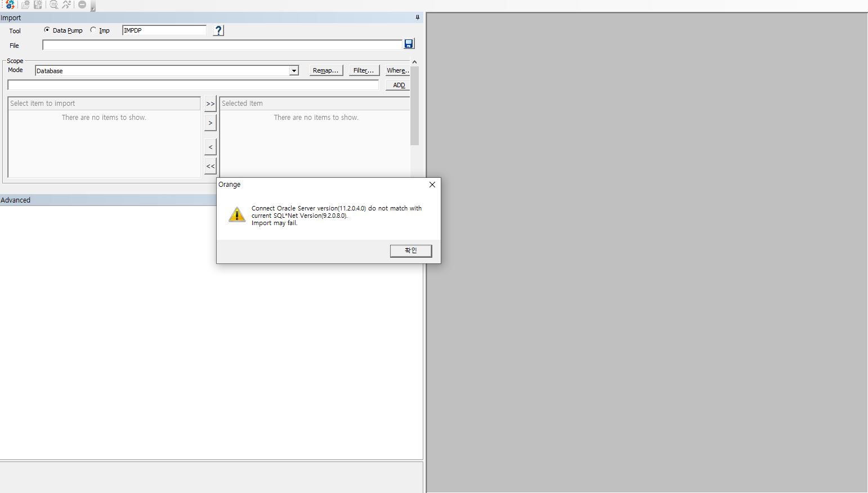Click the grey stop circle icon

[82, 5]
